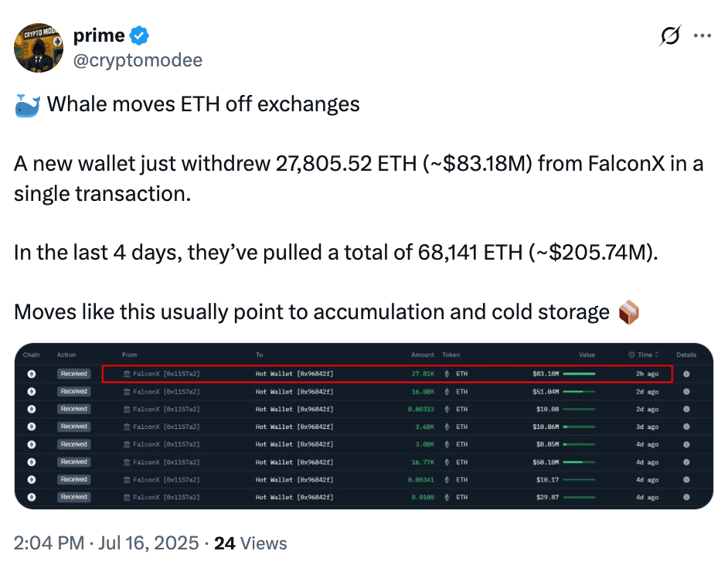Click the Amount column header
728x561 pixels.
coord(423,355)
